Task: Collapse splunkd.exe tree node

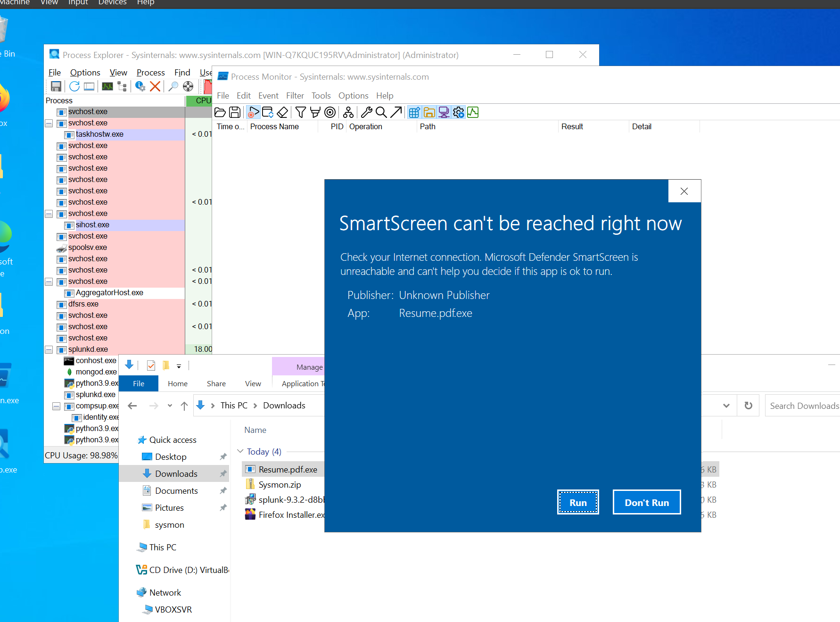Action: coord(49,349)
